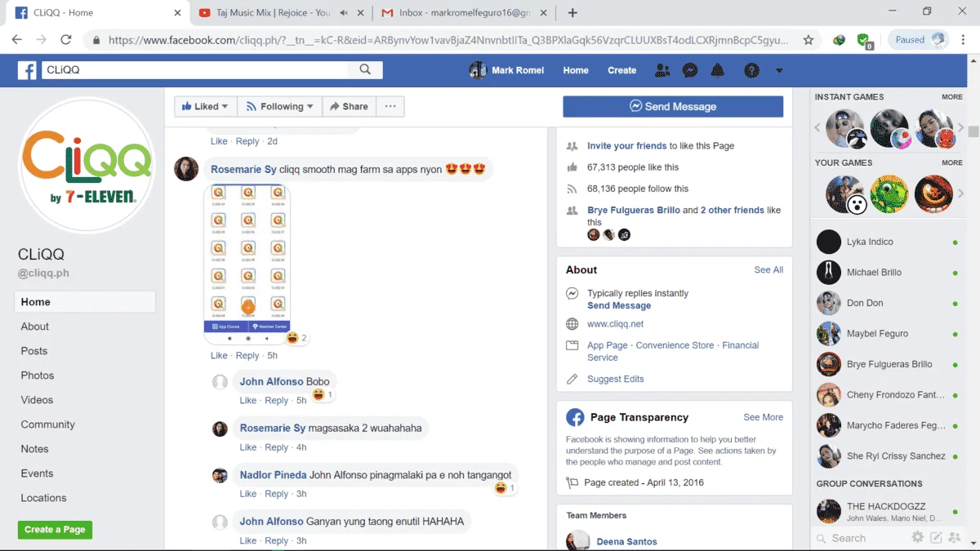
Task: Click the Facebook search input field
Action: (x=194, y=70)
